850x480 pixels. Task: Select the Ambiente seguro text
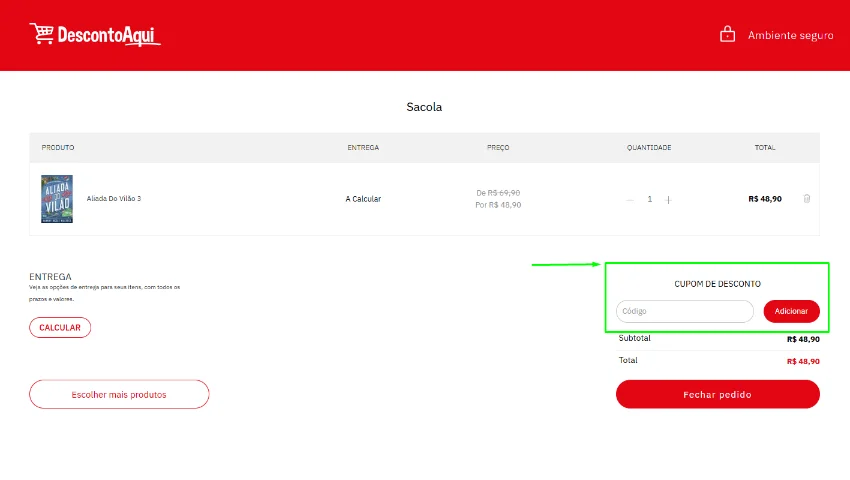(790, 35)
